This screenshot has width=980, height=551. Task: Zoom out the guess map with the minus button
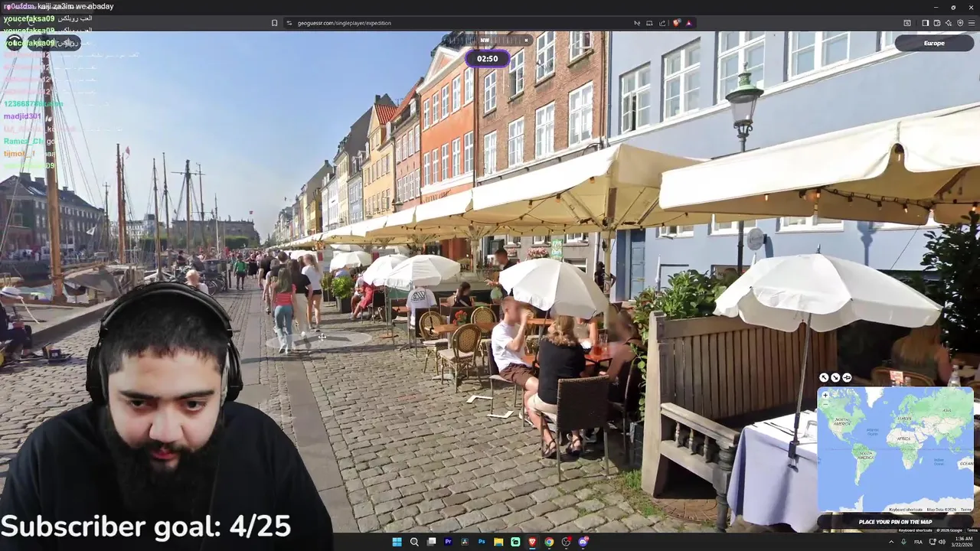(x=825, y=404)
